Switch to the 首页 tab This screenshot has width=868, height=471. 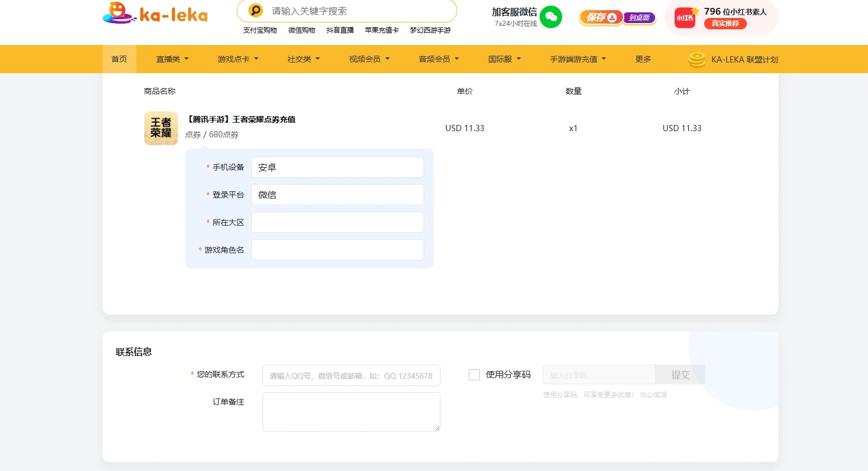click(x=119, y=59)
